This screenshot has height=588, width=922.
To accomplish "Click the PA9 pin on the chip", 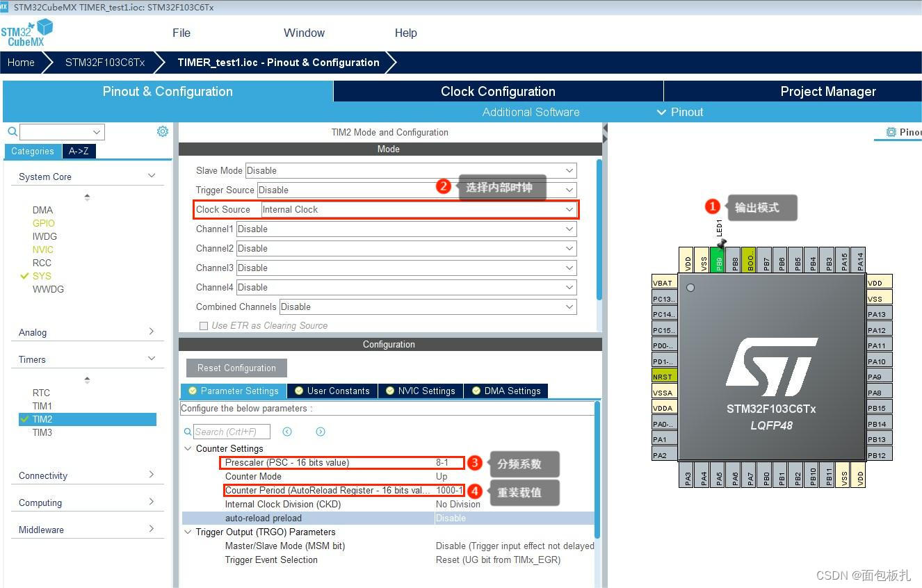I will 879,377.
